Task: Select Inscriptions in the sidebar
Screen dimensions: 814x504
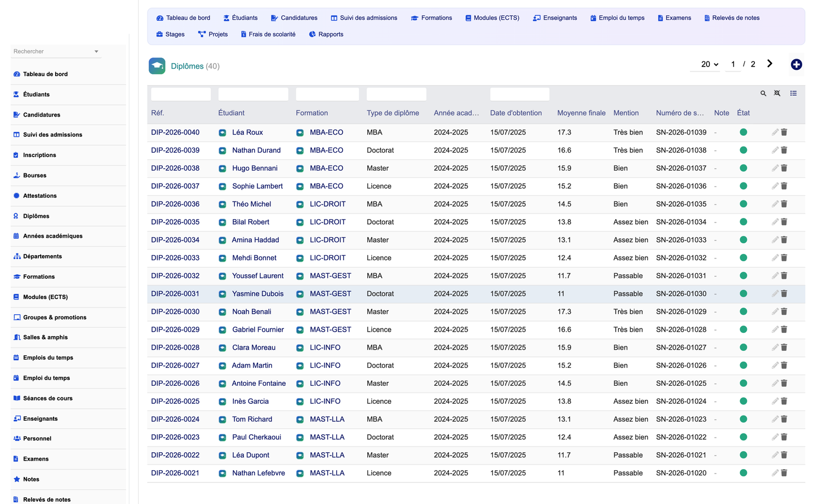Action: point(68,155)
